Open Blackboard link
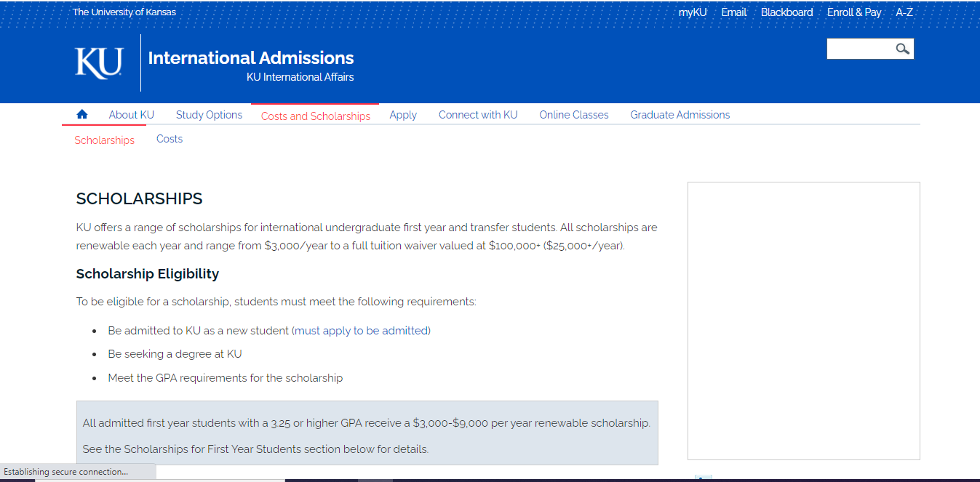The width and height of the screenshot is (980, 482). (x=787, y=12)
